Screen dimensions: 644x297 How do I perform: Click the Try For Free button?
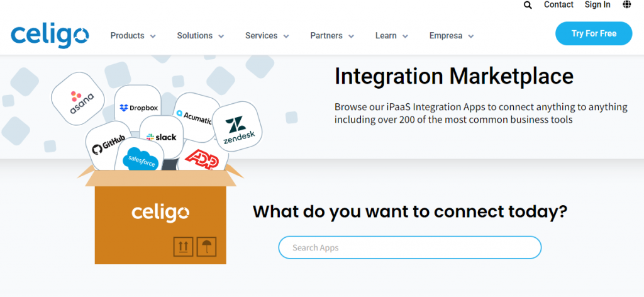point(594,34)
